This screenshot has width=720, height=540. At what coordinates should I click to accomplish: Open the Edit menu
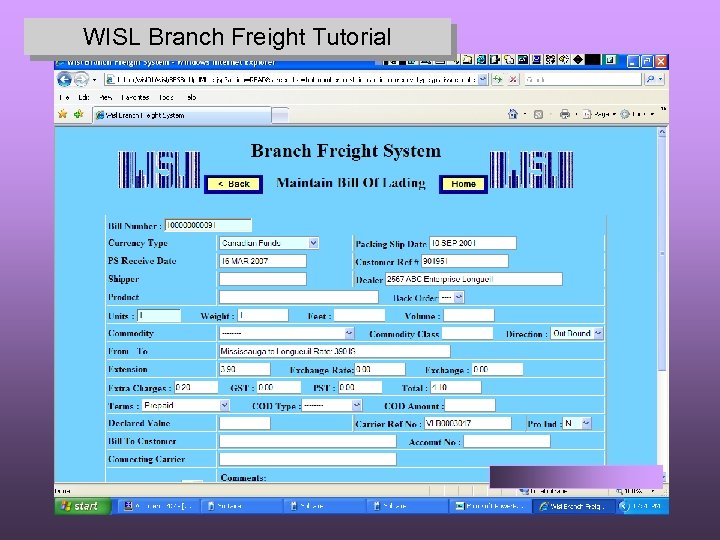84,97
